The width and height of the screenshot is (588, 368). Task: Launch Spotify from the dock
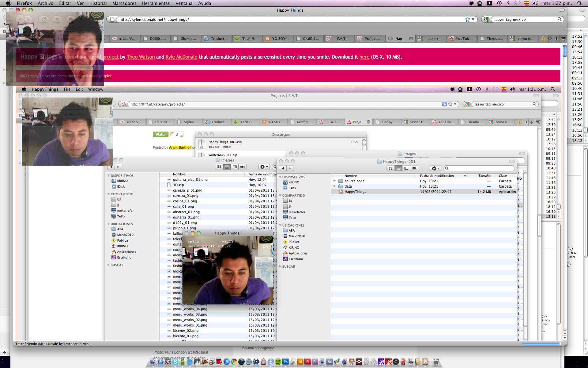tap(278, 362)
